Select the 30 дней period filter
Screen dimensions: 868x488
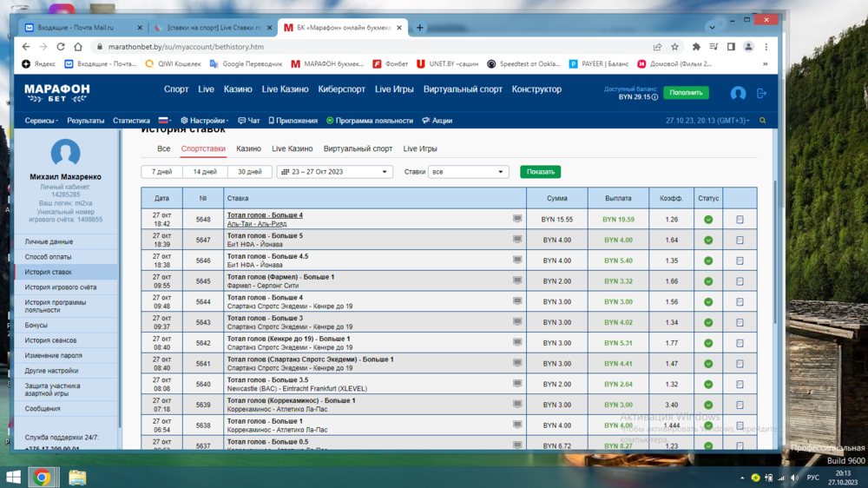click(248, 172)
